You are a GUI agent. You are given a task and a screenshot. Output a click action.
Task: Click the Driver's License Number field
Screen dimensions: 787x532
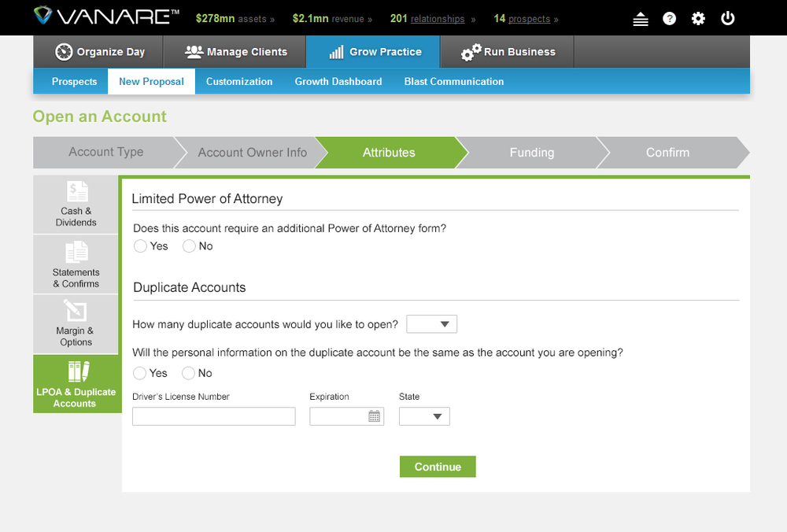pyautogui.click(x=213, y=416)
